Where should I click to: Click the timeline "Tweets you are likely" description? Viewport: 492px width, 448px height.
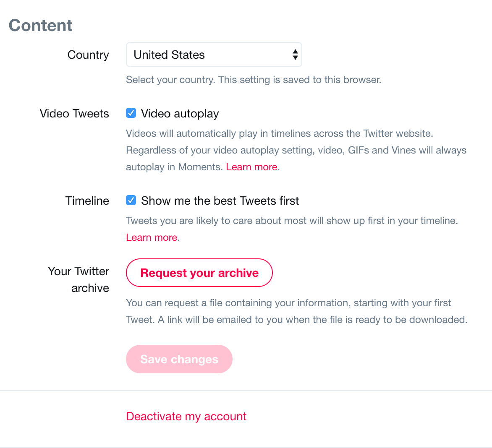(292, 229)
